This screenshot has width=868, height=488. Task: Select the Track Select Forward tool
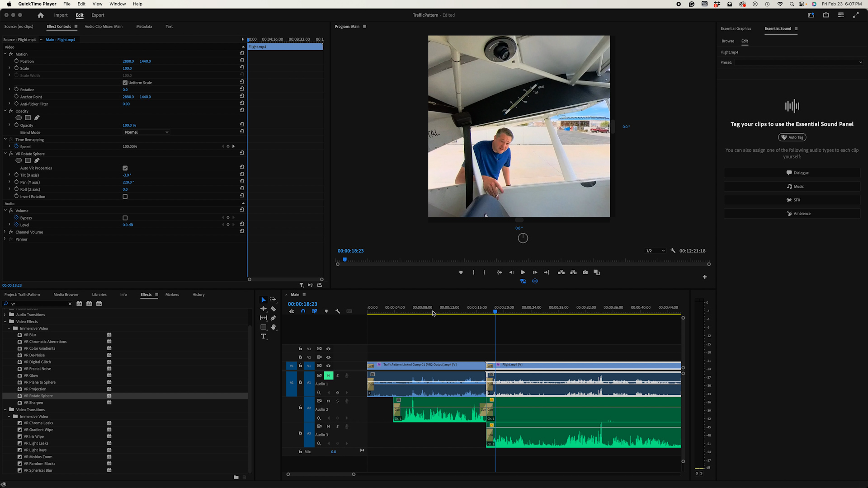[x=273, y=300]
